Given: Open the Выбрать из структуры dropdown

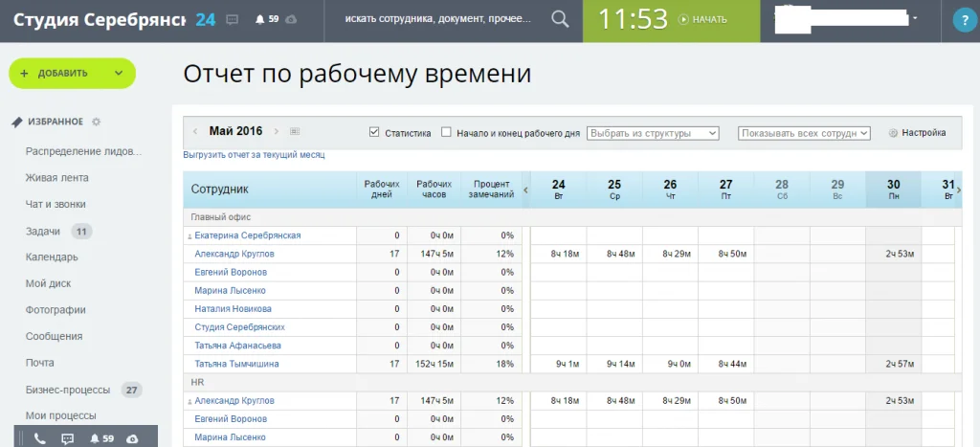Looking at the screenshot, I should (x=653, y=133).
